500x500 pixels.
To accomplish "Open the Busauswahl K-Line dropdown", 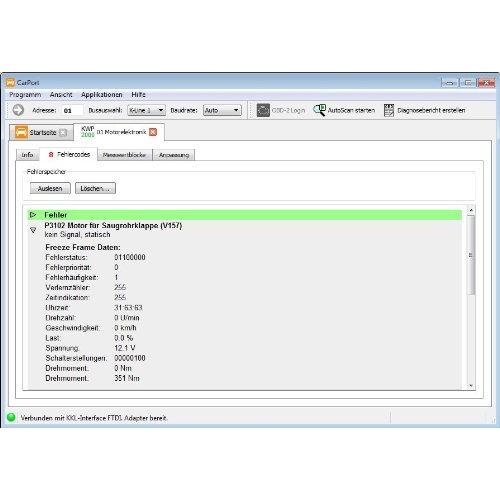I will pos(147,110).
